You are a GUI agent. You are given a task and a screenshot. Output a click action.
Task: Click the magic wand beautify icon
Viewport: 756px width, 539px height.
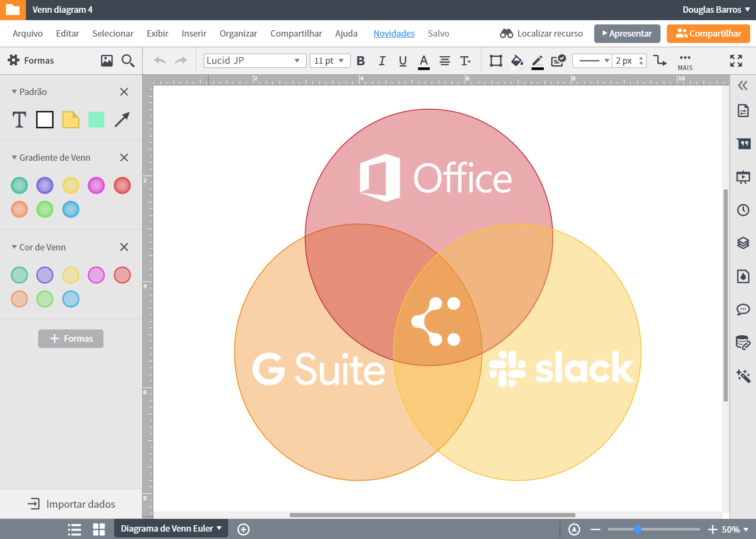pyautogui.click(x=743, y=376)
